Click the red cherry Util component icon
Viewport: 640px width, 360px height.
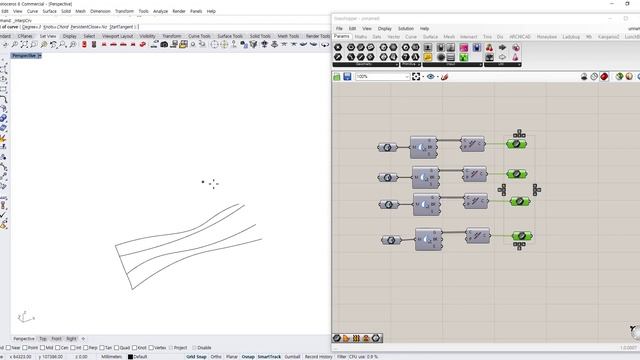pos(489,48)
